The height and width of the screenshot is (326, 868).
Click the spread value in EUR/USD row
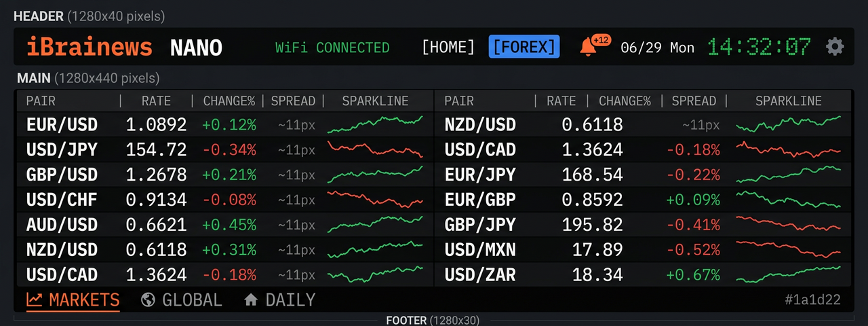tap(296, 125)
